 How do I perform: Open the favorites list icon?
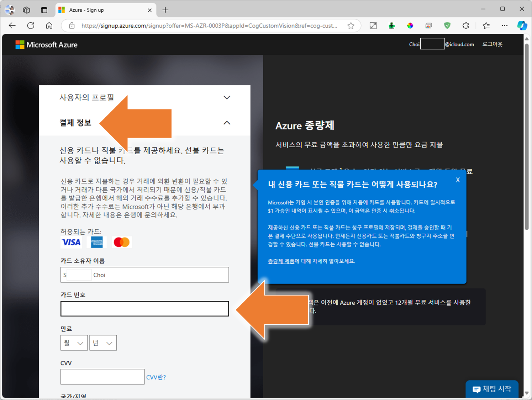(486, 26)
